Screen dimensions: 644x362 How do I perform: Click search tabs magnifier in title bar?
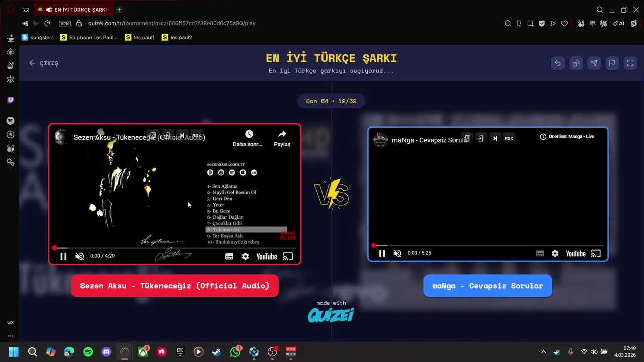click(600, 10)
